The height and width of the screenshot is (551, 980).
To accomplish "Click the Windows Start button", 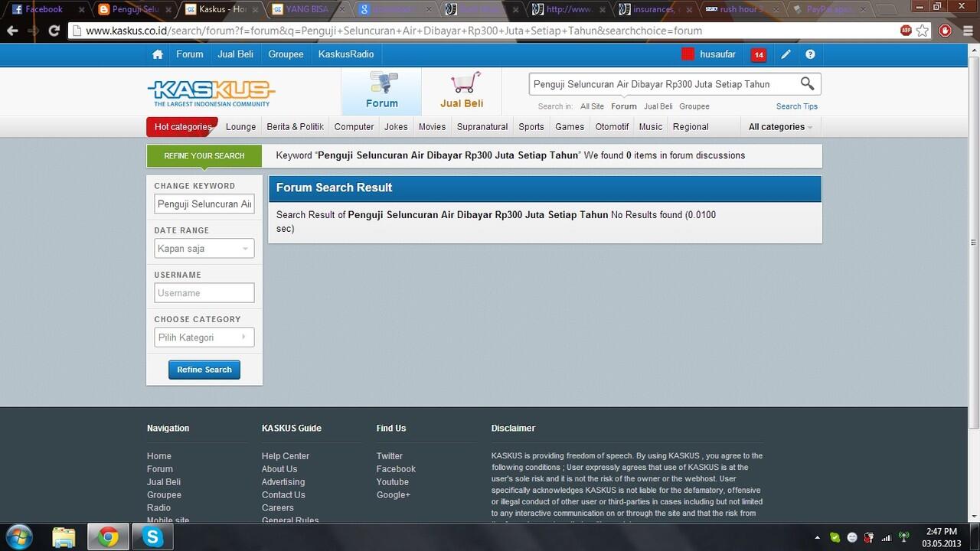I will (18, 537).
